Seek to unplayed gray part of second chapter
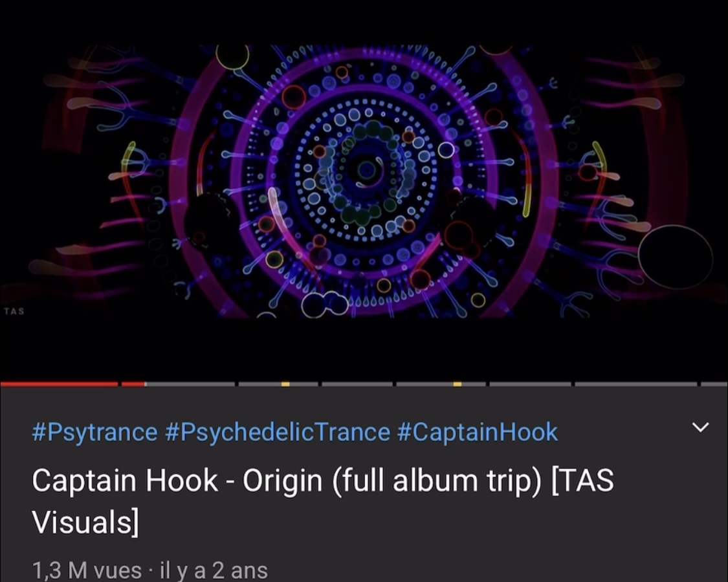This screenshot has width=728, height=582. [x=190, y=384]
